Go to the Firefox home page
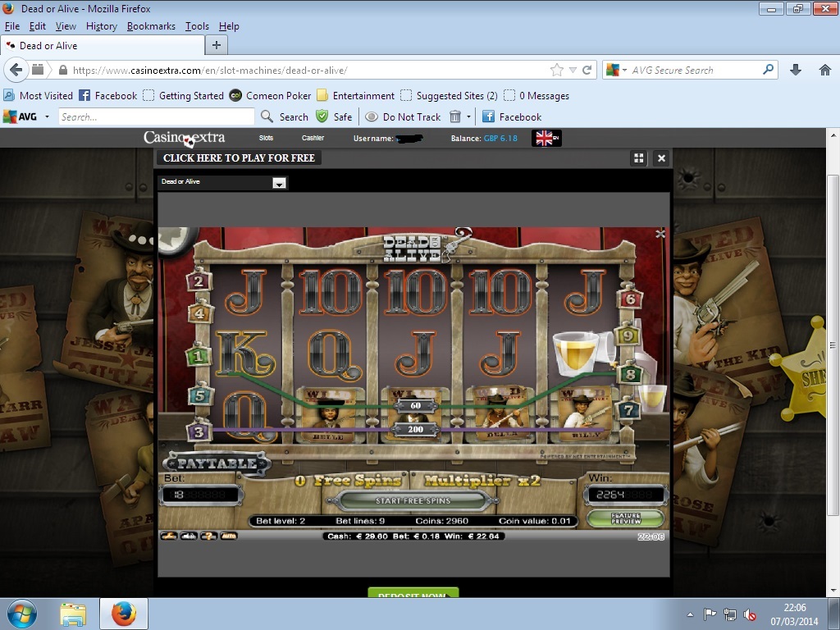Screen dimensions: 840x630 tap(825, 71)
